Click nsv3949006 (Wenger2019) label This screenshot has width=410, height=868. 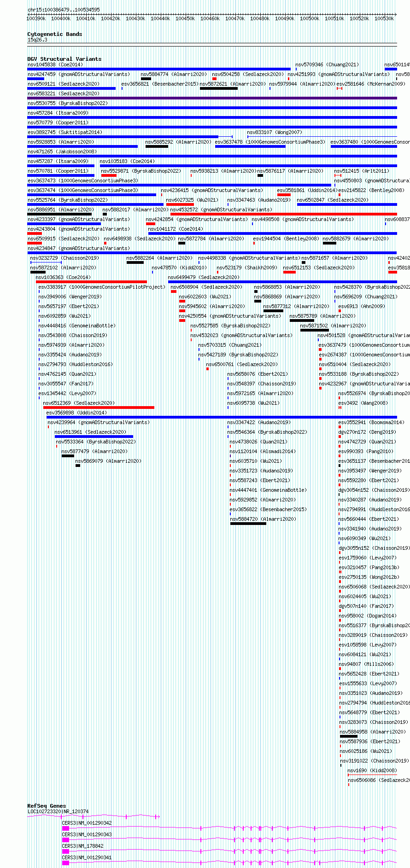coord(70,297)
